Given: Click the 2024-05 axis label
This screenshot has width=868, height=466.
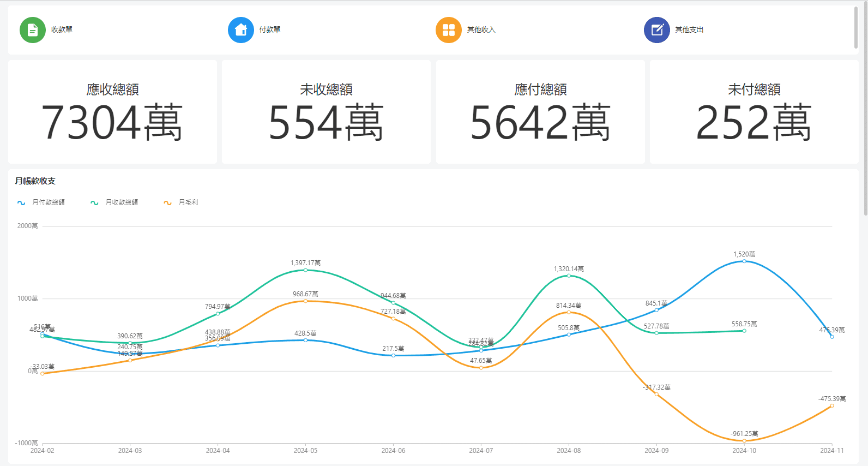Looking at the screenshot, I should (x=305, y=451).
